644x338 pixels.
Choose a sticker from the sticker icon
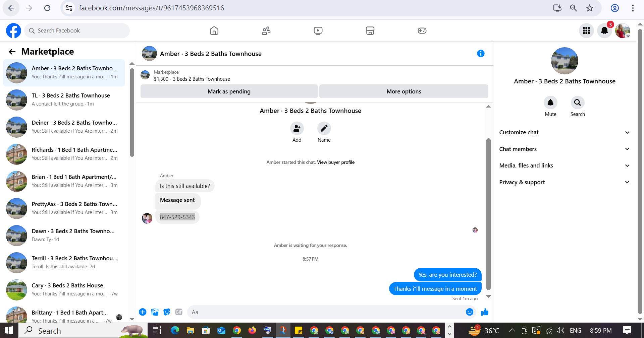point(167,312)
